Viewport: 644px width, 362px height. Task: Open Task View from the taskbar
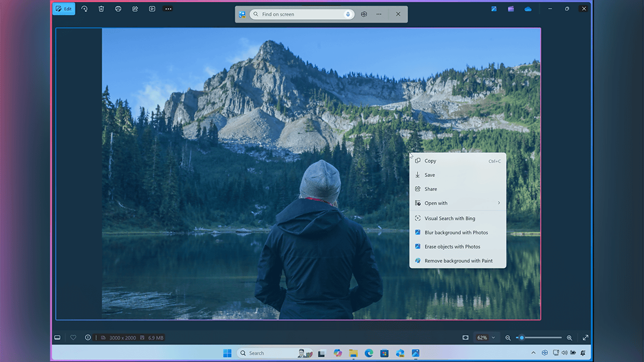321,353
